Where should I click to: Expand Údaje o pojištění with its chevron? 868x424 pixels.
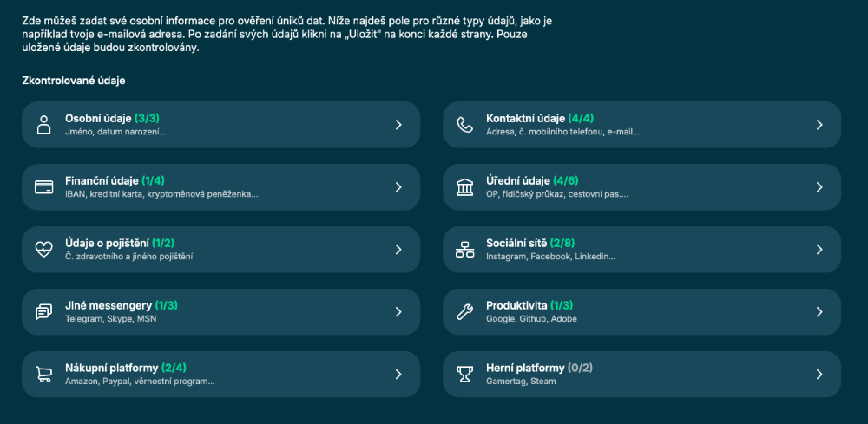pos(398,250)
